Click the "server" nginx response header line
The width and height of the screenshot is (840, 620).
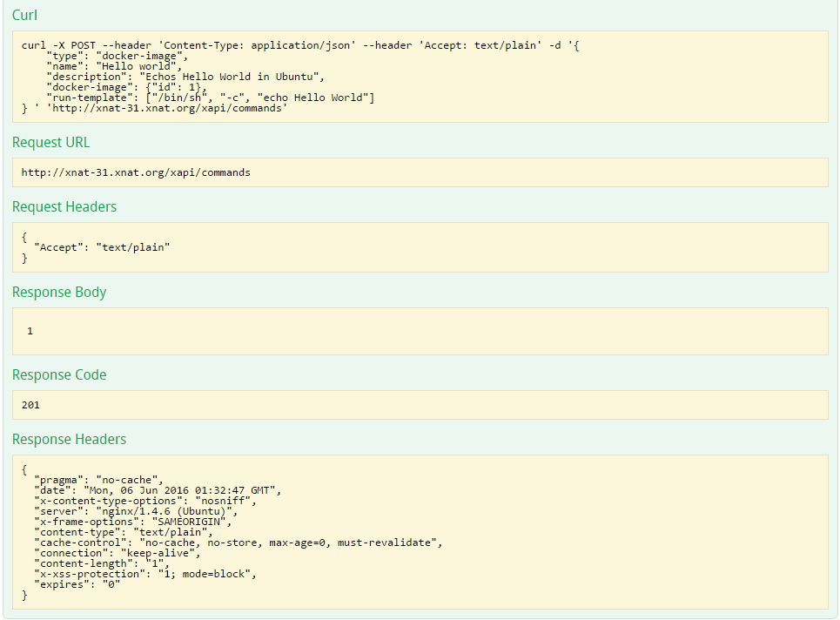coord(135,511)
